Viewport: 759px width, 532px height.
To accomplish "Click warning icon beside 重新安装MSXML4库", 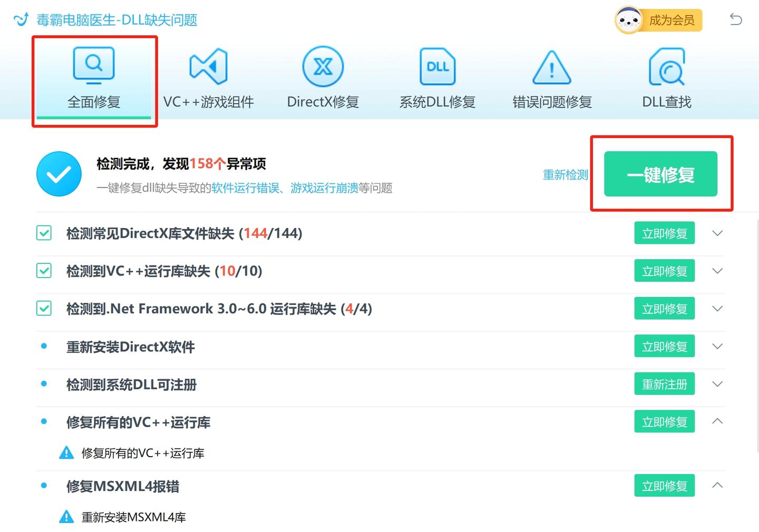I will tap(66, 517).
